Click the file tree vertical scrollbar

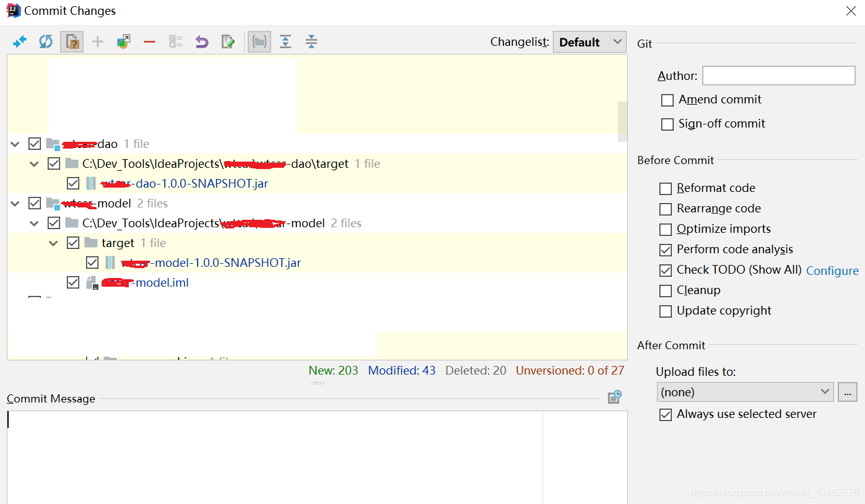tap(622, 121)
